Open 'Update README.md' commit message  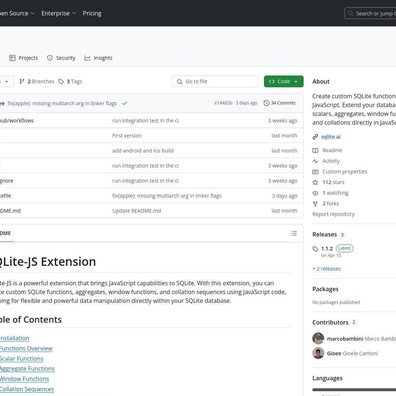[137, 211]
